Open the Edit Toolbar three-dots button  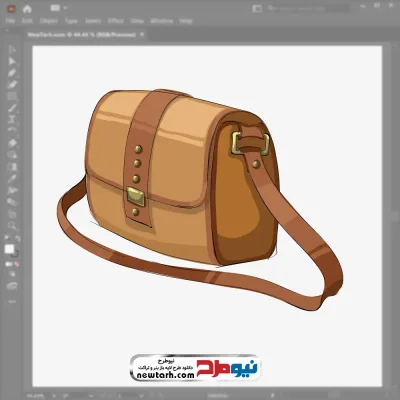(12, 301)
